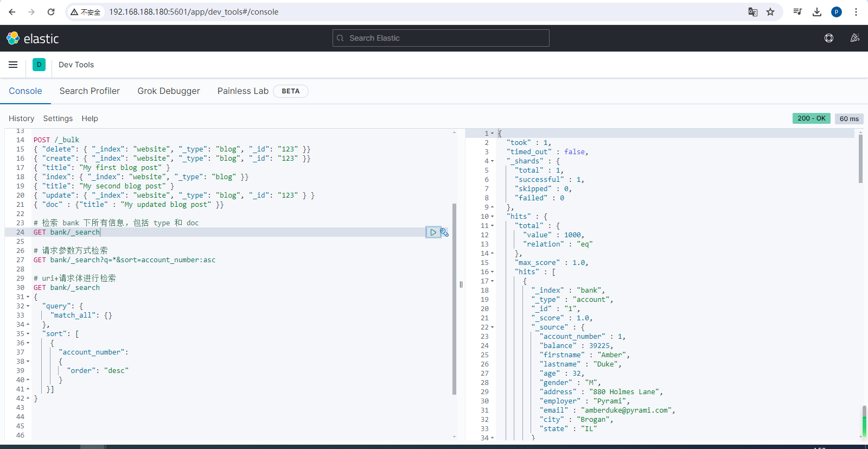868x449 pixels.
Task: Click the Search Elastic field
Action: 441,38
